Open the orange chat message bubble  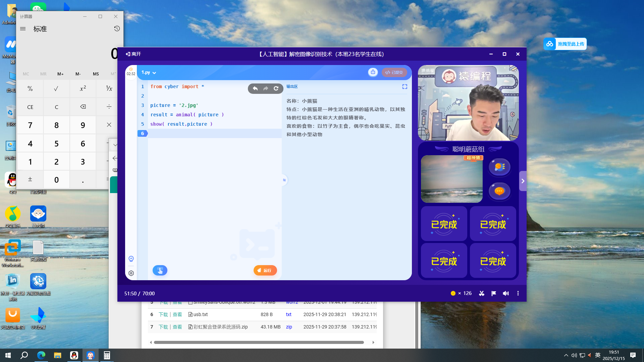(499, 191)
